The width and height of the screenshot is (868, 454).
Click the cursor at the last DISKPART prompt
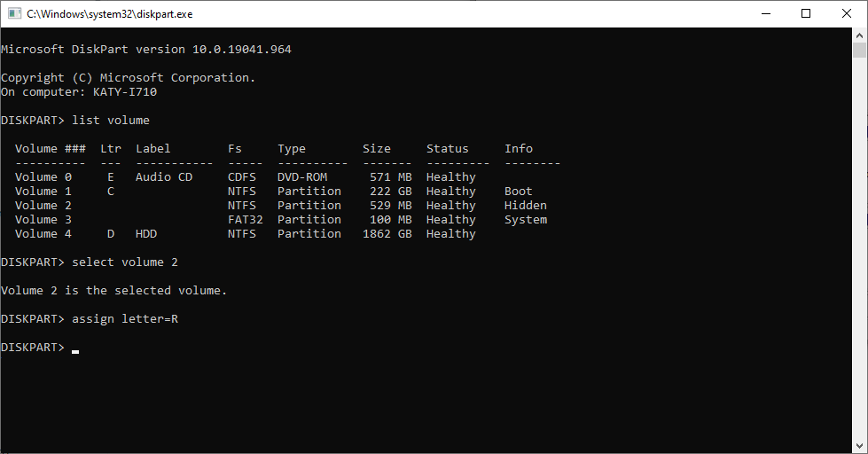(x=75, y=348)
